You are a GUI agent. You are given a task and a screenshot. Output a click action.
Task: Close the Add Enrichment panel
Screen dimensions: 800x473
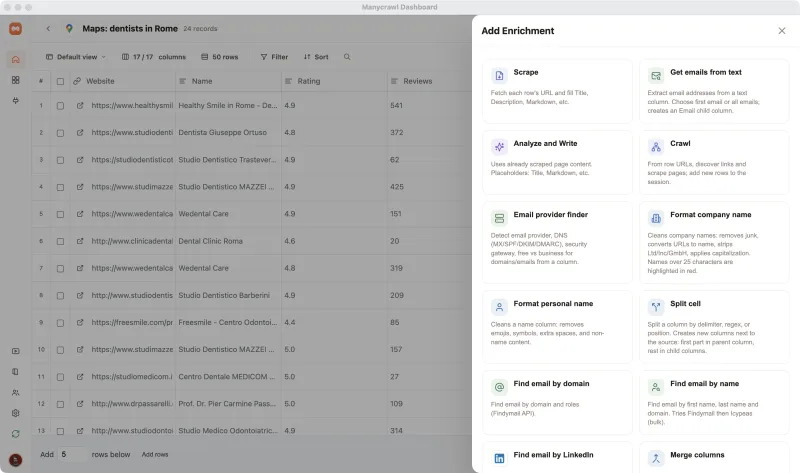coord(782,31)
